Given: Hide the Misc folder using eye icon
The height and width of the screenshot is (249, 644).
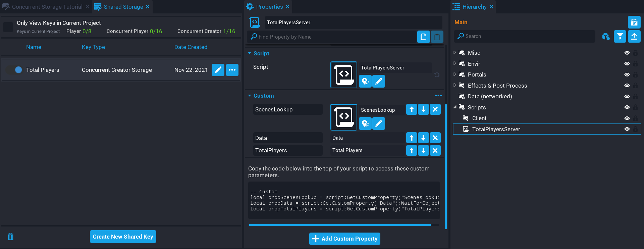Looking at the screenshot, I should [627, 53].
